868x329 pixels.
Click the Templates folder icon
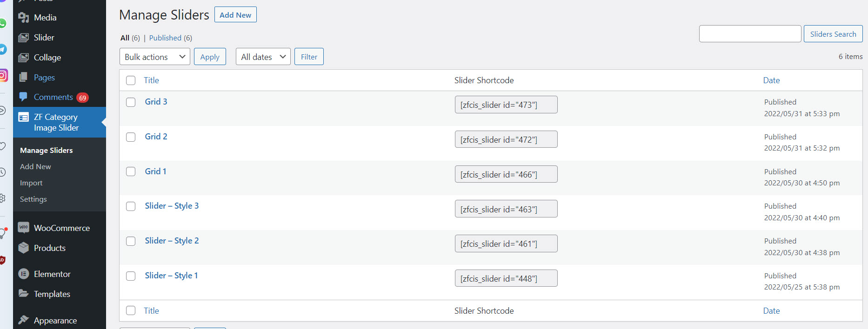(23, 293)
